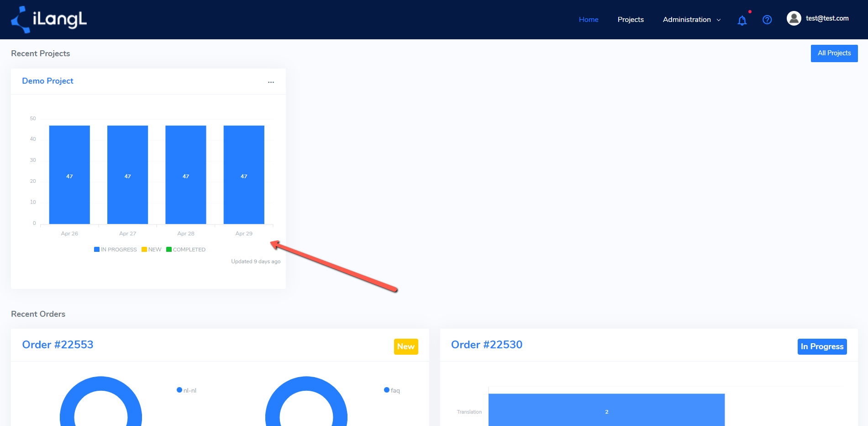Click the Recent Projects heading
Image resolution: width=868 pixels, height=426 pixels.
(41, 53)
